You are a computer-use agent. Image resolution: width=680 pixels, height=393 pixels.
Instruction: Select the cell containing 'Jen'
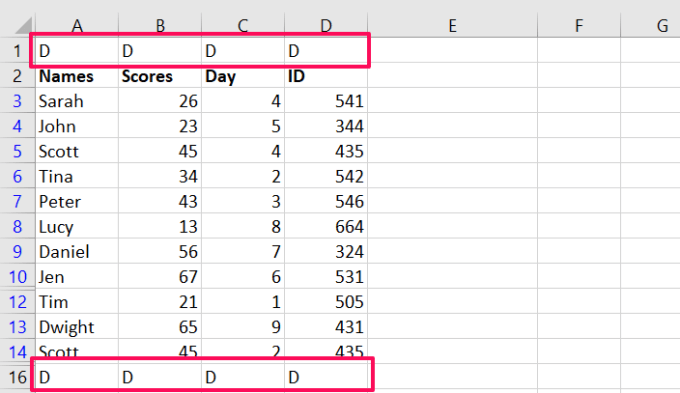click(77, 277)
